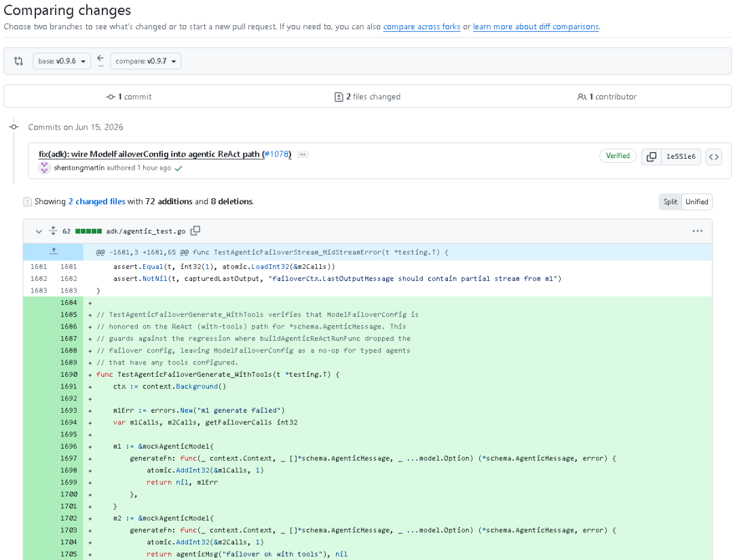Expand up hunk icon in diff
Screen dimensions: 733x560
click(54, 251)
